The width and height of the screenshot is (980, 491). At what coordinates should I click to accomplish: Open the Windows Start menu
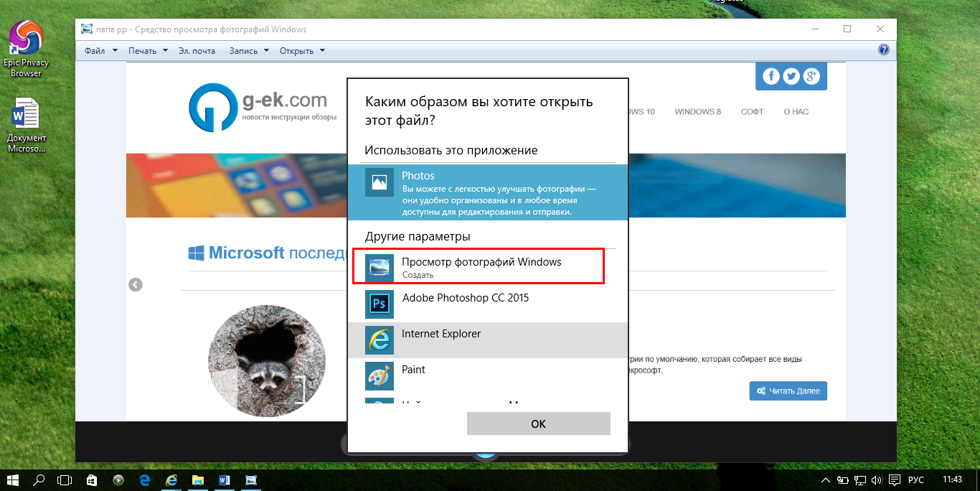(x=13, y=480)
